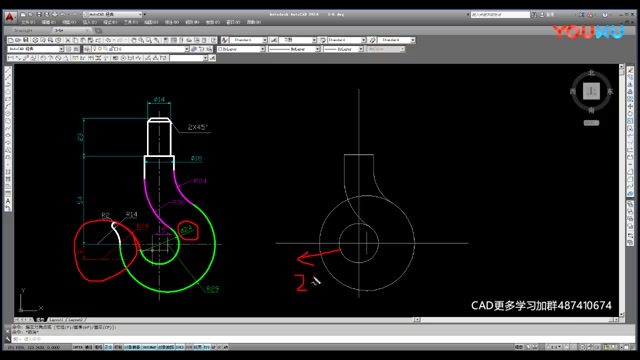Image resolution: width=640 pixels, height=360 pixels.
Task: Click the Pan hand icon in the standard toolbar
Action: click(133, 40)
